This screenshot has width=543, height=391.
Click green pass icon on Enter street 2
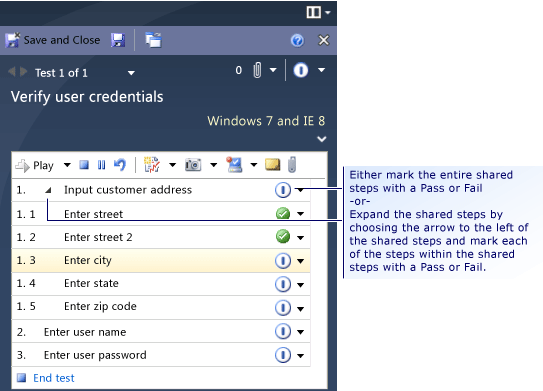tap(283, 237)
